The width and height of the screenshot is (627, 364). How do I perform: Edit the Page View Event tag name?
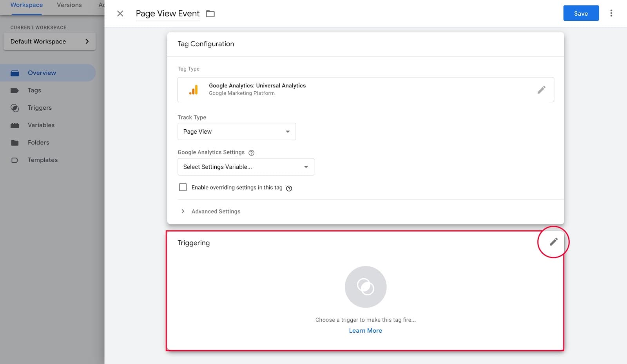tap(167, 14)
